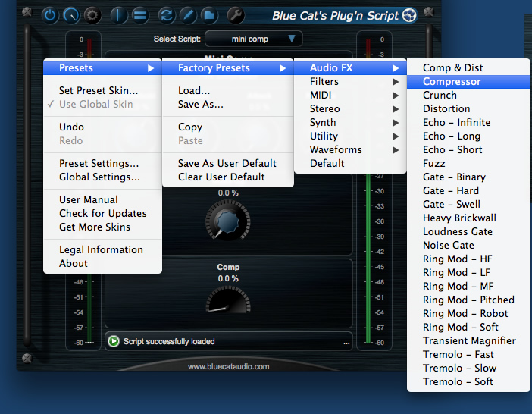This screenshot has width=532, height=414.
Task: Click the green script status play icon
Action: tap(114, 341)
